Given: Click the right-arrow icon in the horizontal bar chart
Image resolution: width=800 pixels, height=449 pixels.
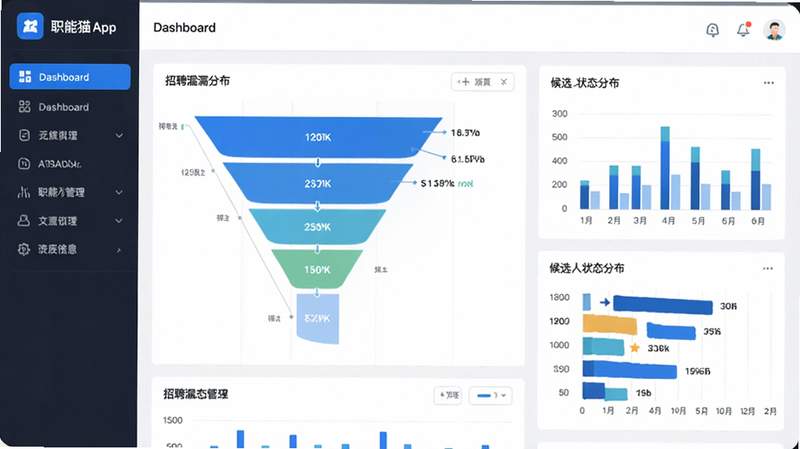Looking at the screenshot, I should pos(605,303).
